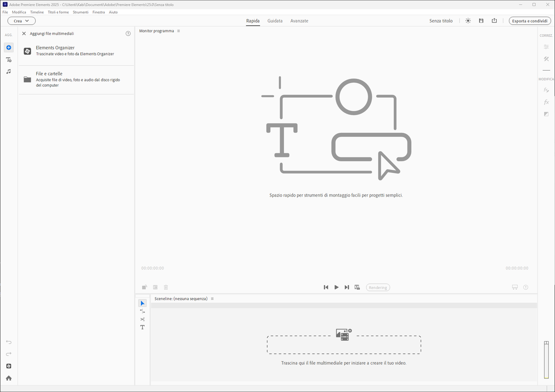Redo action arrow icon in sidebar
The height and width of the screenshot is (392, 555).
9,354
